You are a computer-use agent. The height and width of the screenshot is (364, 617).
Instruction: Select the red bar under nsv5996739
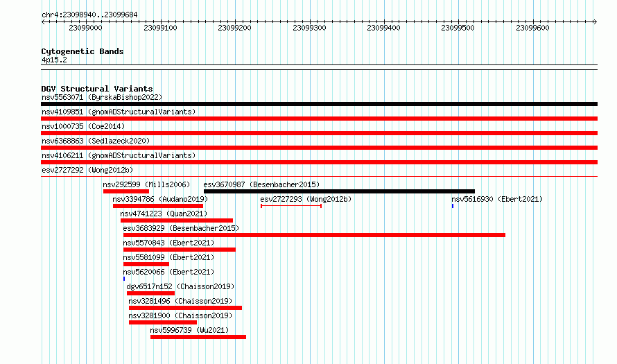click(198, 337)
